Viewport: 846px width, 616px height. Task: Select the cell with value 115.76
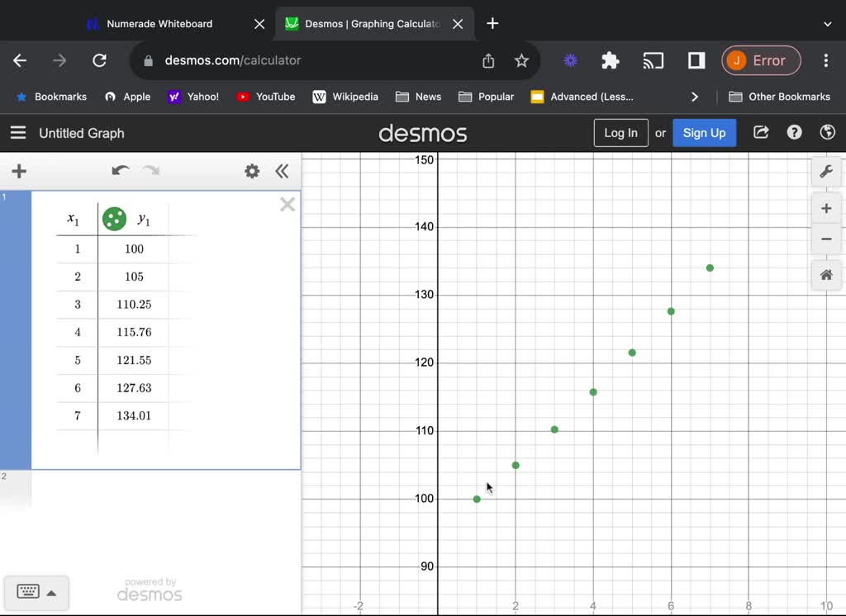point(134,332)
